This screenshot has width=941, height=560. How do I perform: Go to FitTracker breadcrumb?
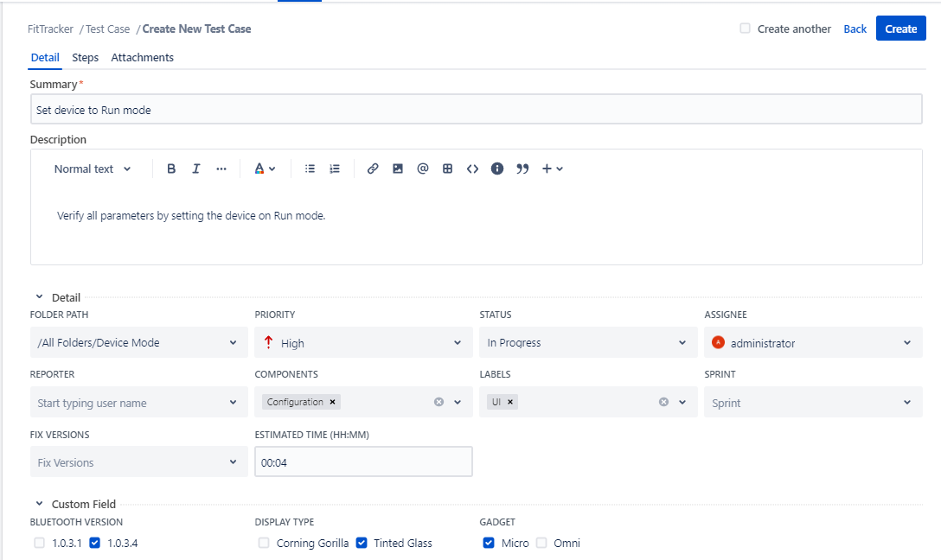pos(50,29)
